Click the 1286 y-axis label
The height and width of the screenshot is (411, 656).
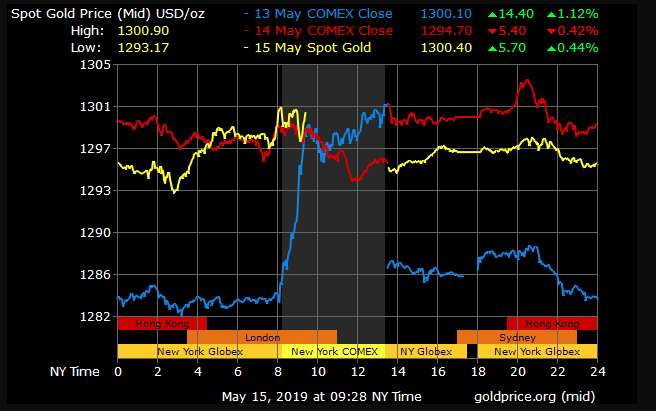(95, 275)
